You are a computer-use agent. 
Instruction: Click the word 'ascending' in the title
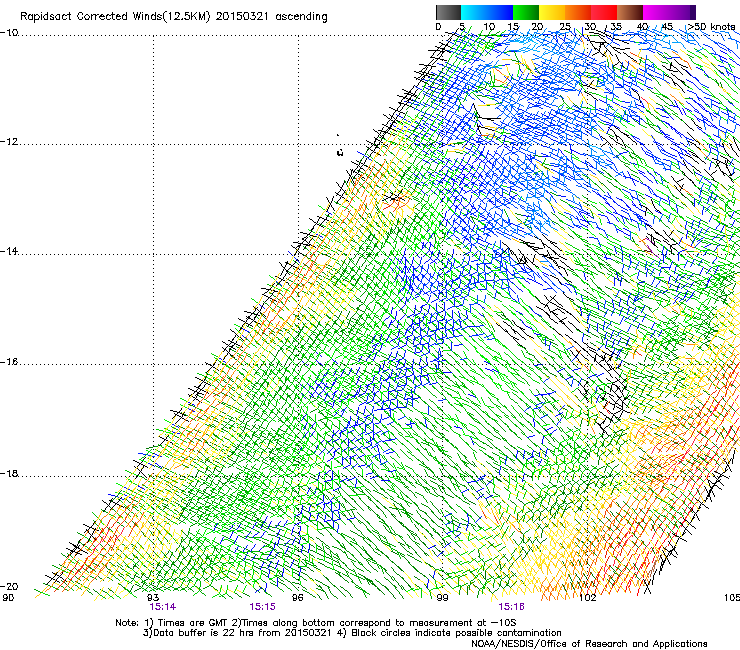(301, 17)
